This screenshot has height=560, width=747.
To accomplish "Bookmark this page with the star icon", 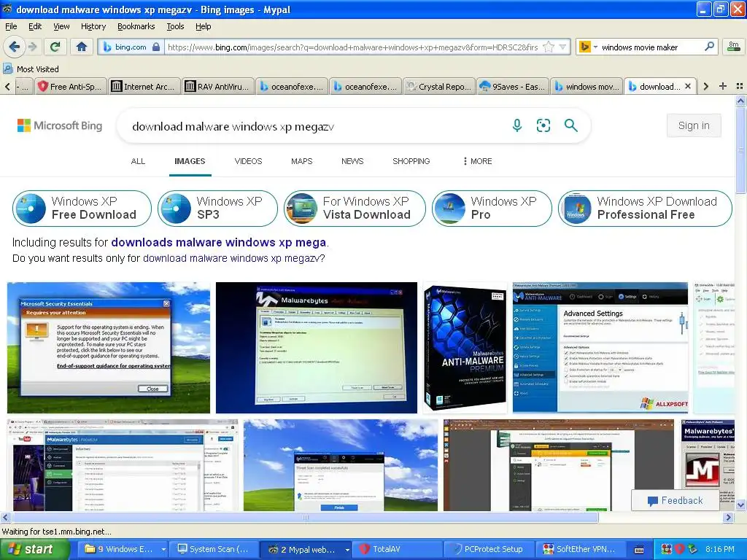I will (549, 47).
